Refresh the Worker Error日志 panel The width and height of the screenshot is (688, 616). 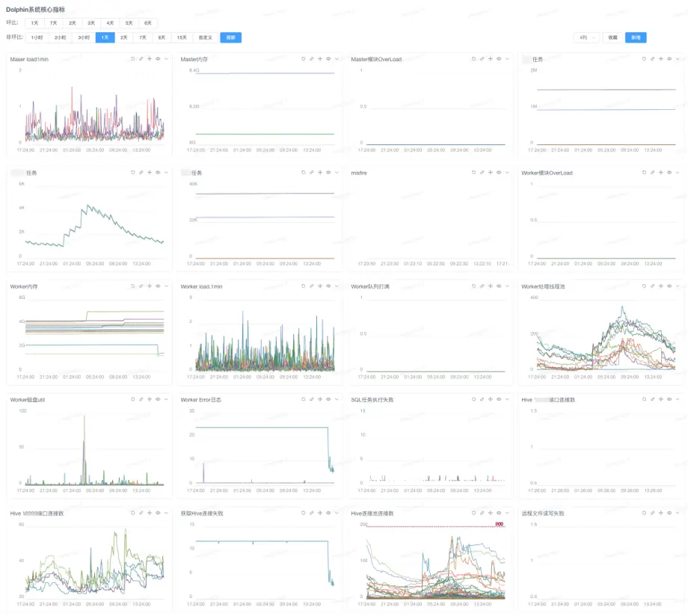pyautogui.click(x=303, y=400)
